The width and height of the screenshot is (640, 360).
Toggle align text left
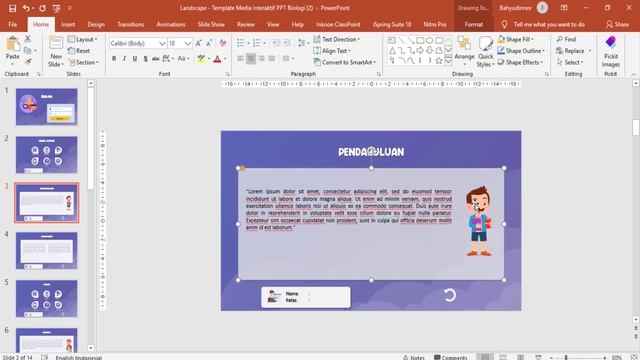pos(240,59)
